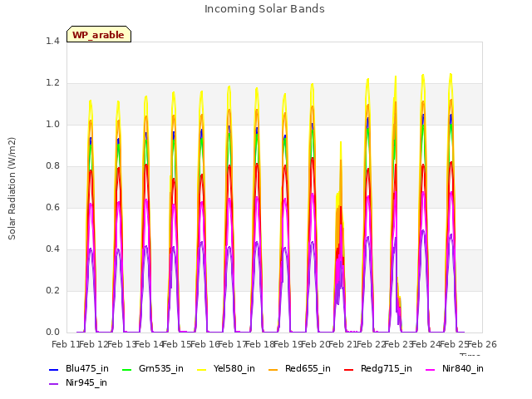The width and height of the screenshot is (532, 399).
Task: Click the 1.2 y-axis tick label
Action: [52, 83]
